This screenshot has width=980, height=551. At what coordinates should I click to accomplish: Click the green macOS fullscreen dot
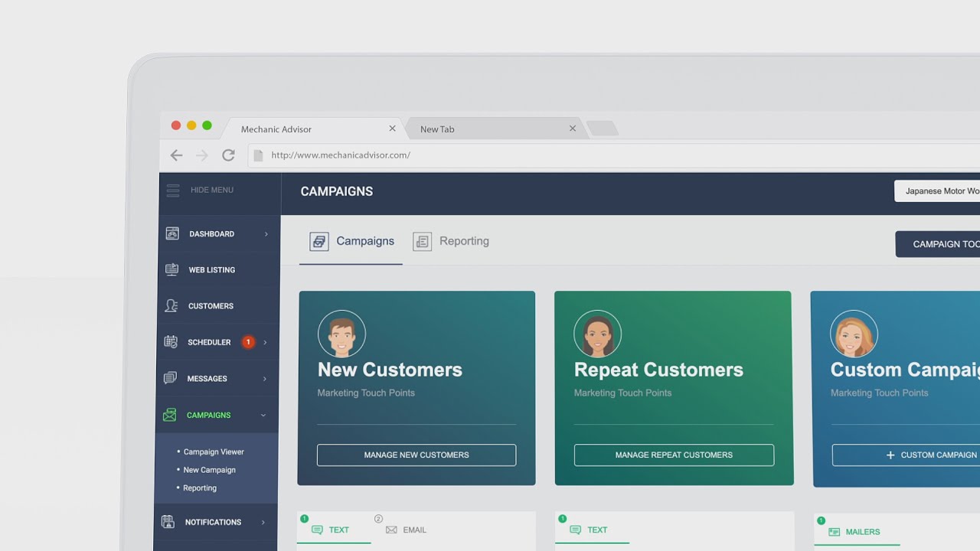(207, 126)
